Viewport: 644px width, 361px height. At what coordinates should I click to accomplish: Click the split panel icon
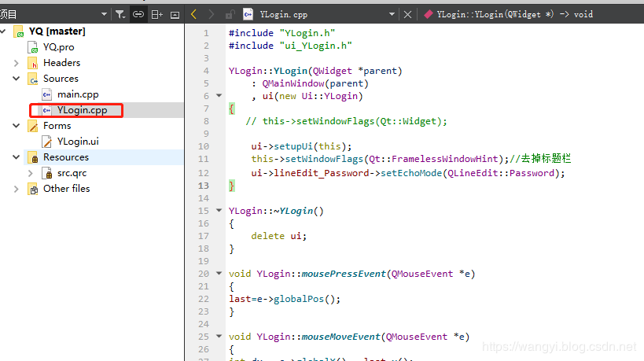pyautogui.click(x=157, y=15)
